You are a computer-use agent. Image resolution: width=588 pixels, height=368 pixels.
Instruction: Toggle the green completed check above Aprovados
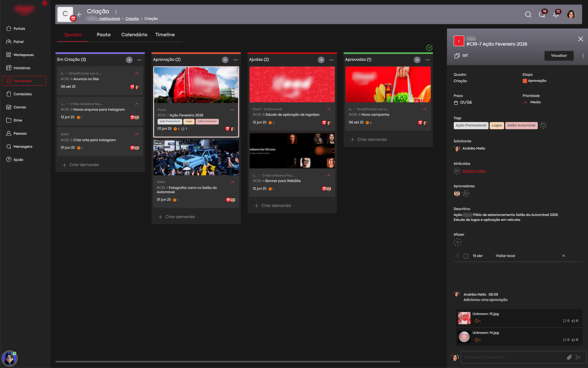tap(429, 47)
